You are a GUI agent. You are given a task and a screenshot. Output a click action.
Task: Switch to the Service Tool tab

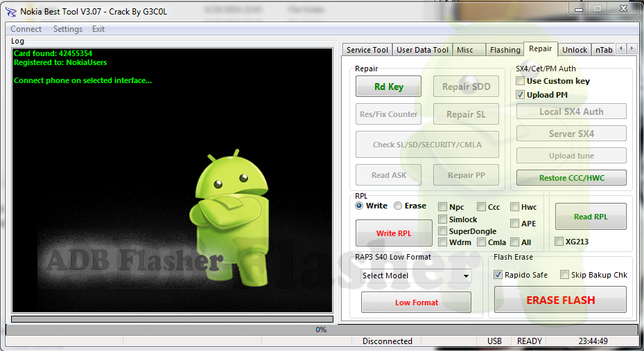click(367, 50)
